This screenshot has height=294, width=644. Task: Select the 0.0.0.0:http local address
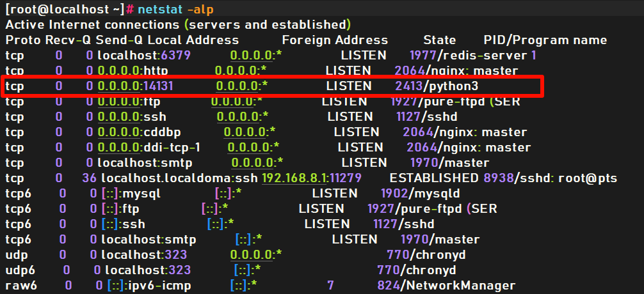pos(133,70)
